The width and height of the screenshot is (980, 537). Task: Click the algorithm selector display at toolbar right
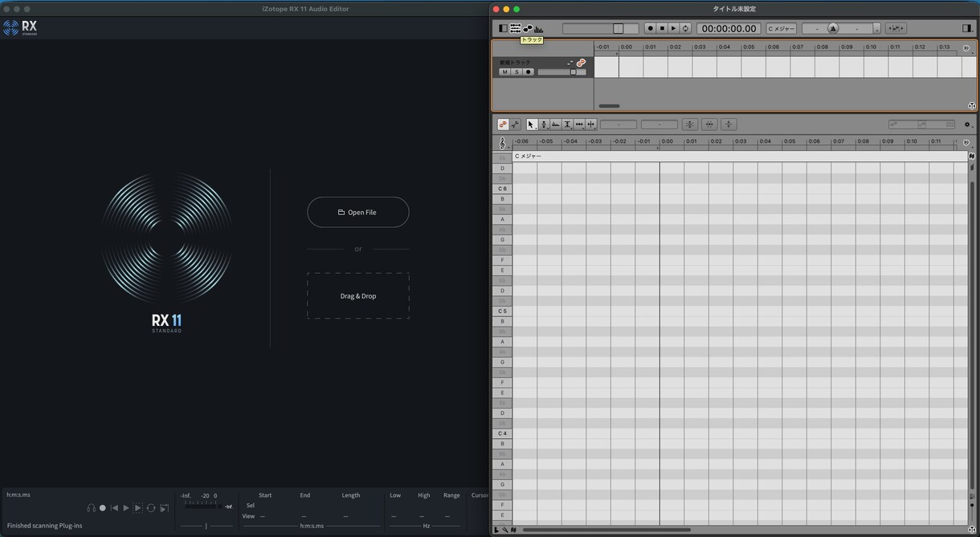coord(921,124)
